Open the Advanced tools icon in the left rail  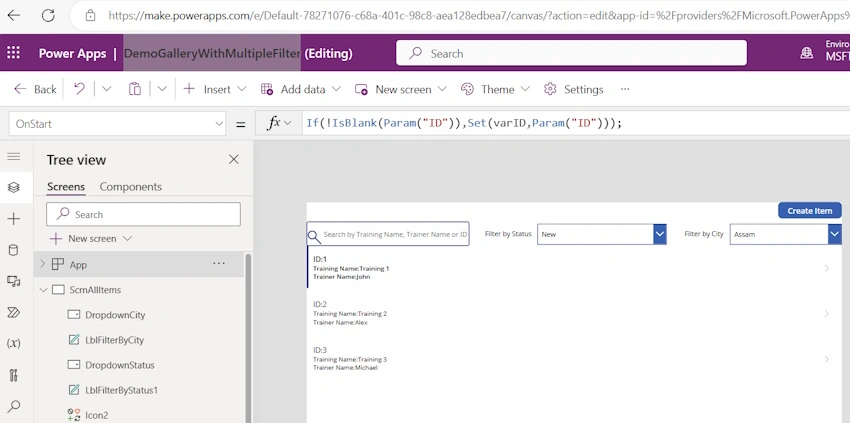(14, 375)
